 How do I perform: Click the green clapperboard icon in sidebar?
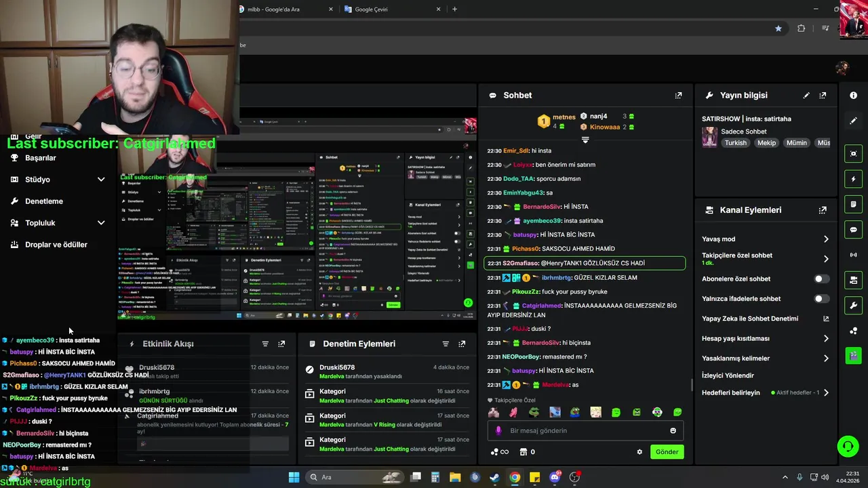(853, 355)
